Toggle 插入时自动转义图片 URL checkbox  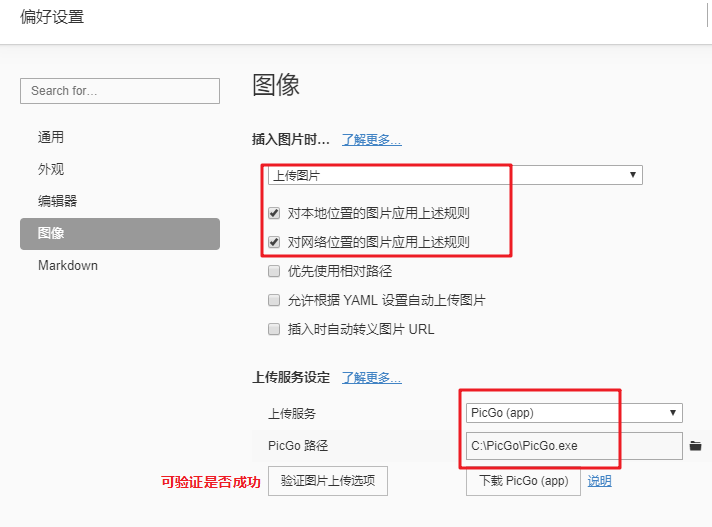(274, 329)
